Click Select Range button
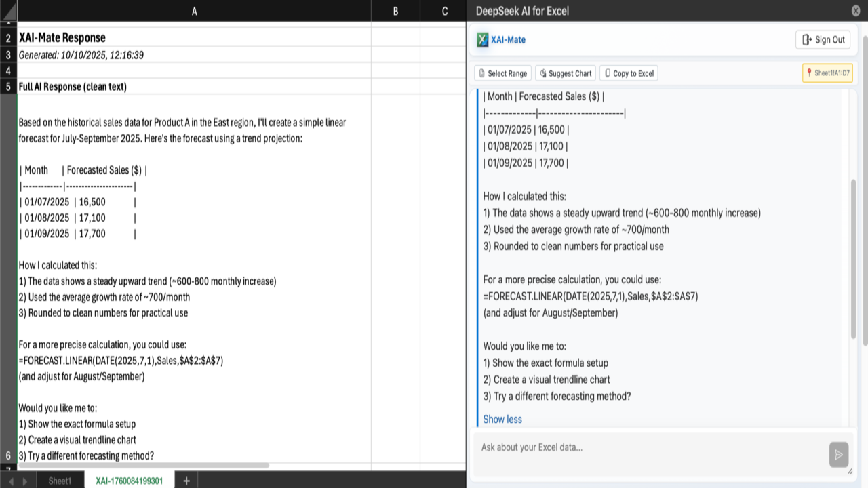Screen dimensions: 868x488 pos(502,73)
